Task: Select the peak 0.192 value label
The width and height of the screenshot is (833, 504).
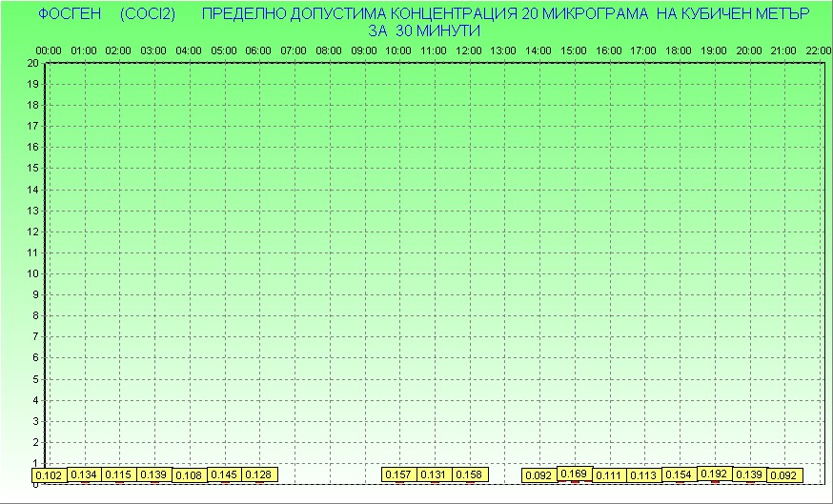Action: tap(714, 474)
